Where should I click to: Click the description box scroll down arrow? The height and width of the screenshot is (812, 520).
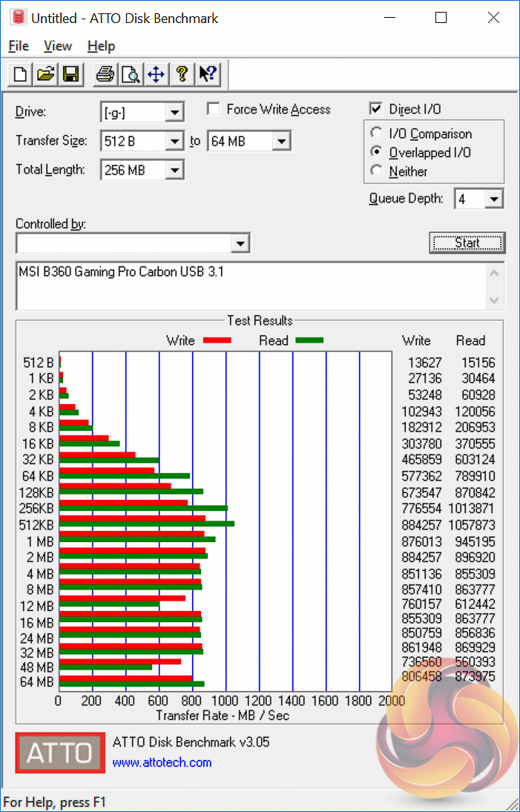(x=494, y=300)
